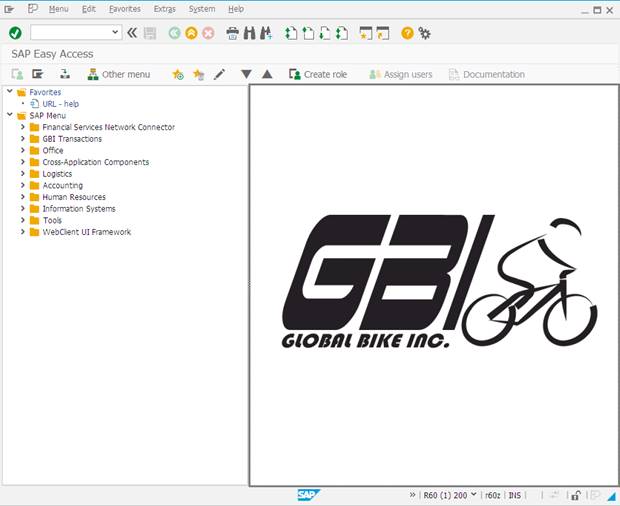Click the Find binoculars icon
Viewport: 620px width, 506px height.
(250, 33)
